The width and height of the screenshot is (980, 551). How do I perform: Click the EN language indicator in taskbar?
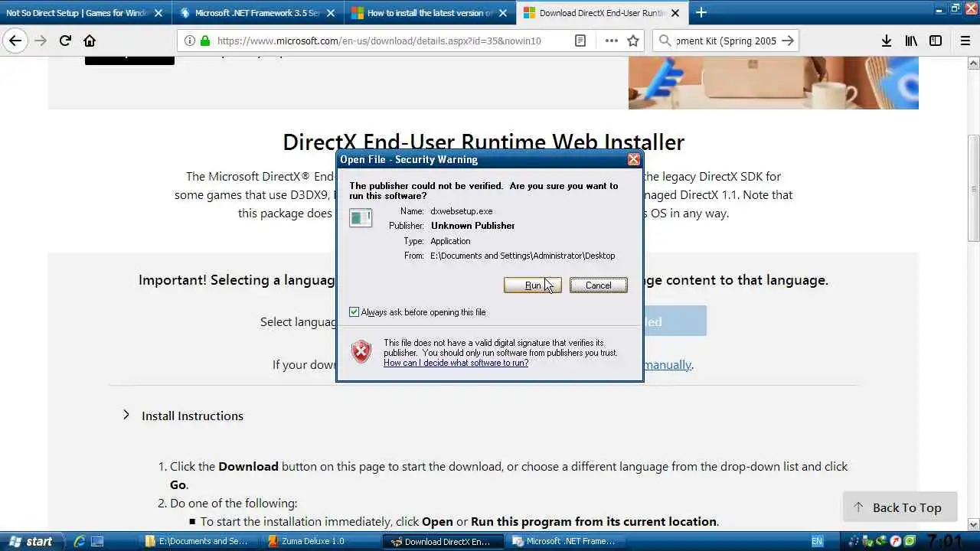[x=817, y=542]
